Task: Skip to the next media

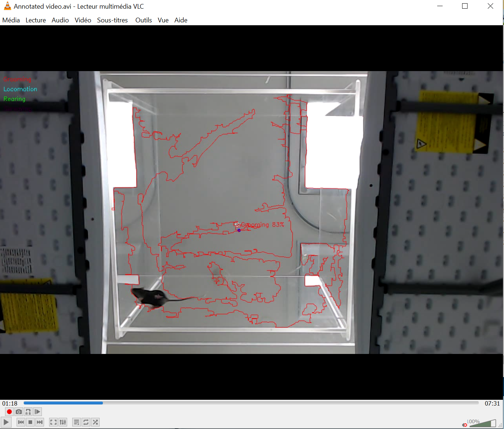Action: click(40, 422)
